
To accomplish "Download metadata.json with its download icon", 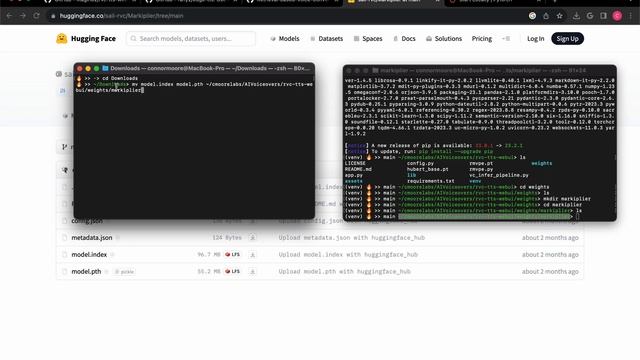I will 253,237.
